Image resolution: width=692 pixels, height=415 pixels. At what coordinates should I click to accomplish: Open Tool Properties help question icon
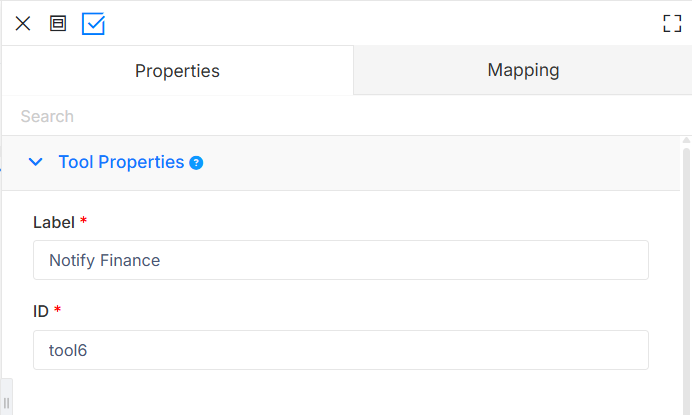[196, 163]
